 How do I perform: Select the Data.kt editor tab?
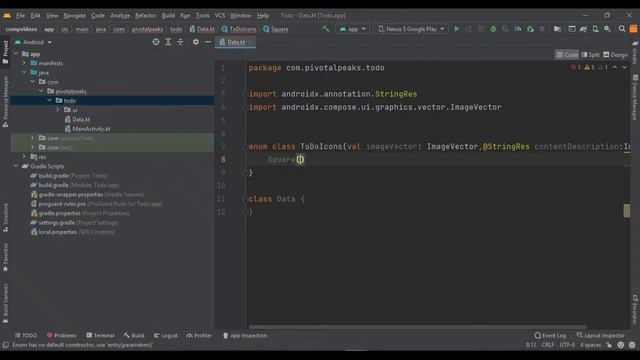[235, 42]
